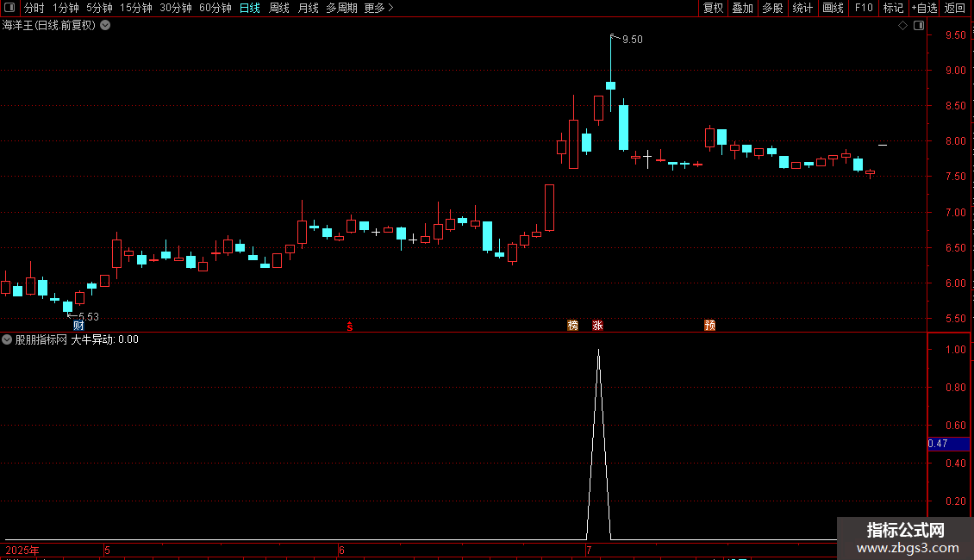This screenshot has width=974, height=560.
Task: Expand dropdown next to 海洋王 title
Action: pos(106,26)
